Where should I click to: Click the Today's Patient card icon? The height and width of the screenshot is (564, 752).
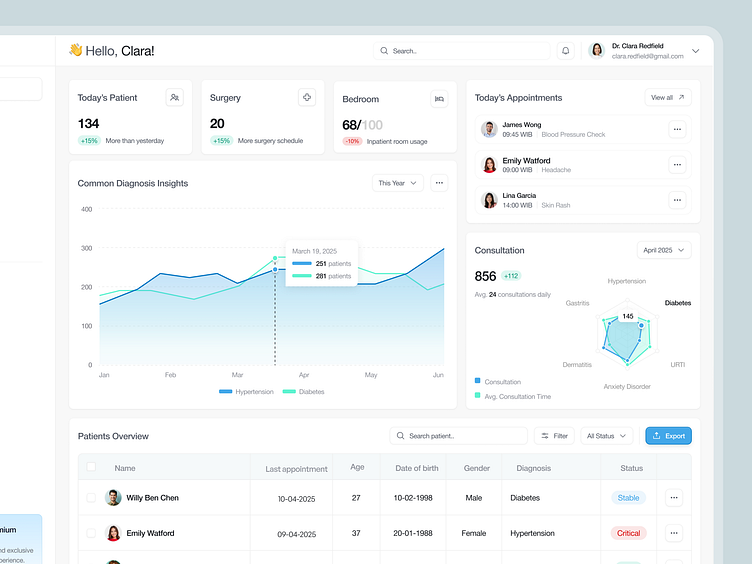pos(175,98)
